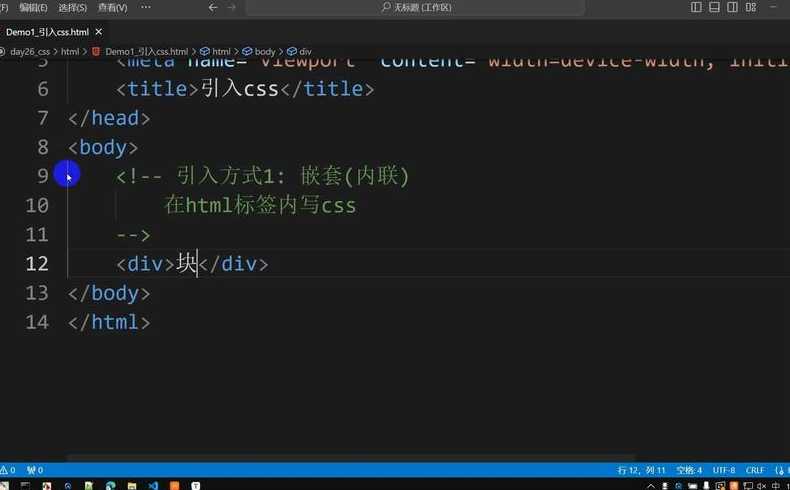Viewport: 790px width, 490px height.
Task: Go forward with the right arrow
Action: tap(231, 7)
